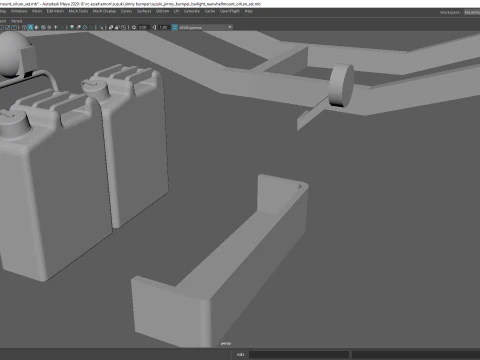
Task: Open the UV menu
Action: 176,11
